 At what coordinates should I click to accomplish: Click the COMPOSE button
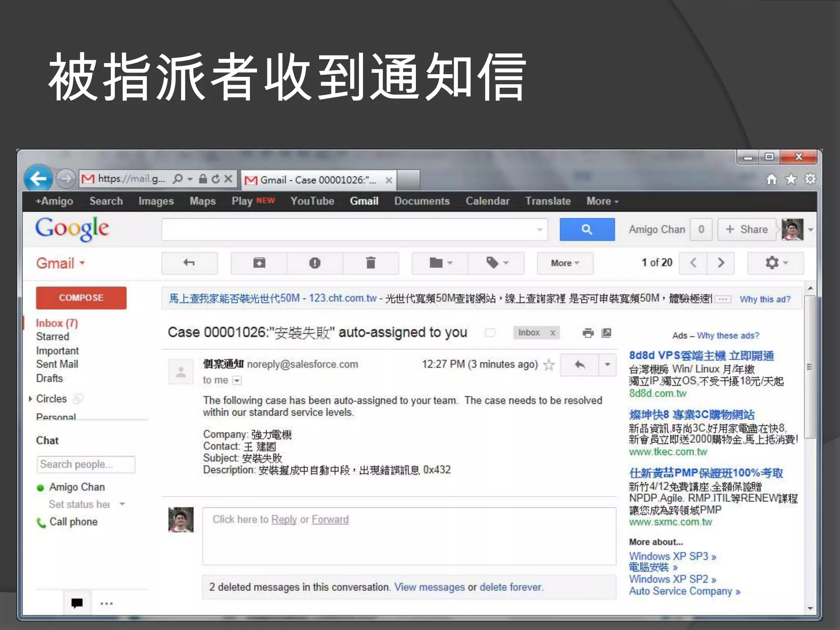[81, 298]
